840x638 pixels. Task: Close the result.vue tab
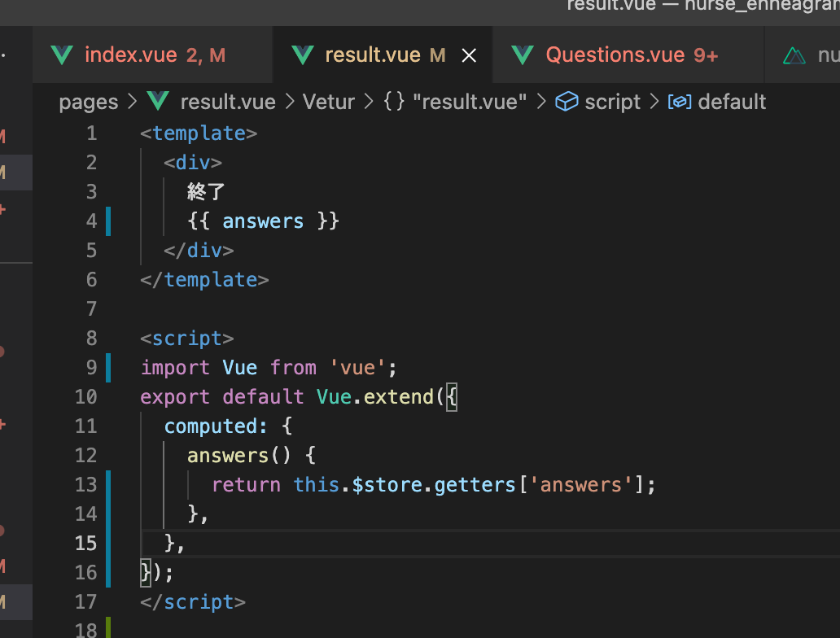469,55
